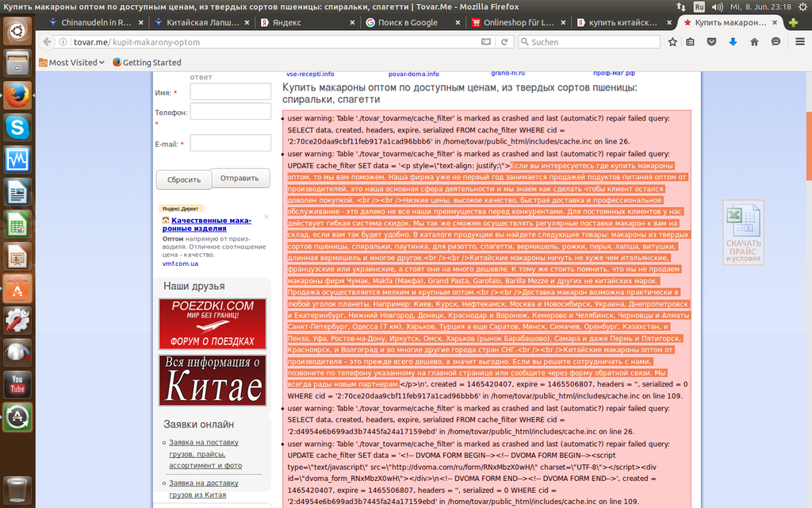Open clock showing Mi, 8. Jun. 23:18

[760, 6]
